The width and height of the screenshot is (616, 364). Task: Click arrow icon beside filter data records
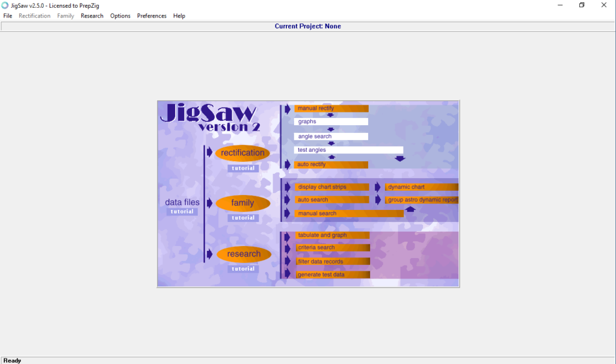[x=288, y=261]
